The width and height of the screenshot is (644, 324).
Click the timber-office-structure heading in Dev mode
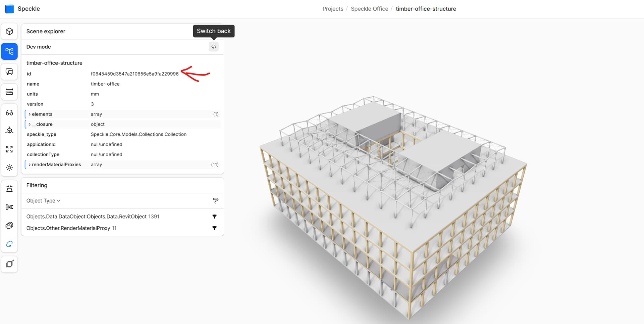[x=54, y=63]
